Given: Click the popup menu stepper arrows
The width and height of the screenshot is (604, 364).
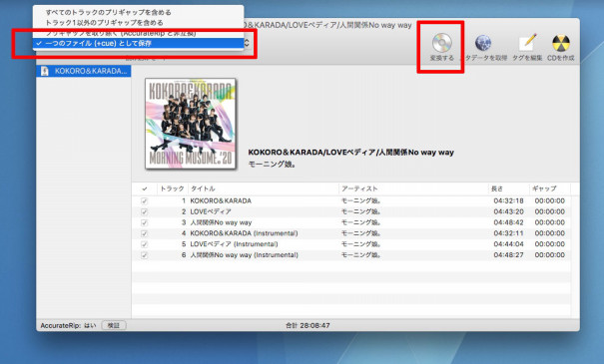Looking at the screenshot, I should (x=247, y=43).
